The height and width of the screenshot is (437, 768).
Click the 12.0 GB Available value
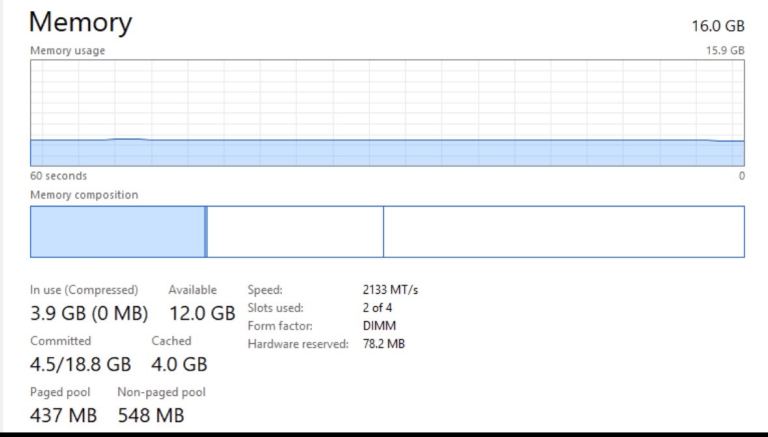[x=202, y=313]
